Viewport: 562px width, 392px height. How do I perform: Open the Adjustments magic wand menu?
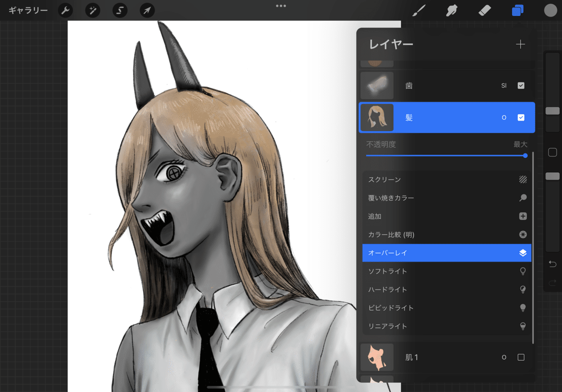[x=93, y=10]
